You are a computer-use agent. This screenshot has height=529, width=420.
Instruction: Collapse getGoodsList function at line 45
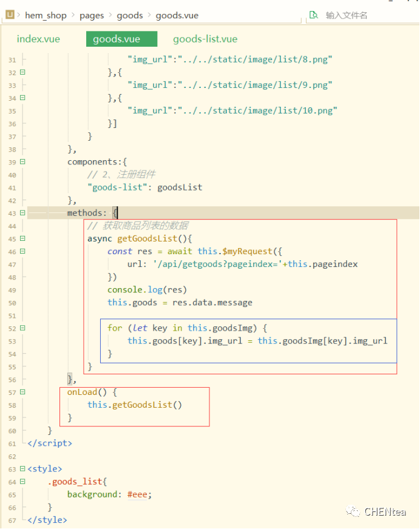22,238
